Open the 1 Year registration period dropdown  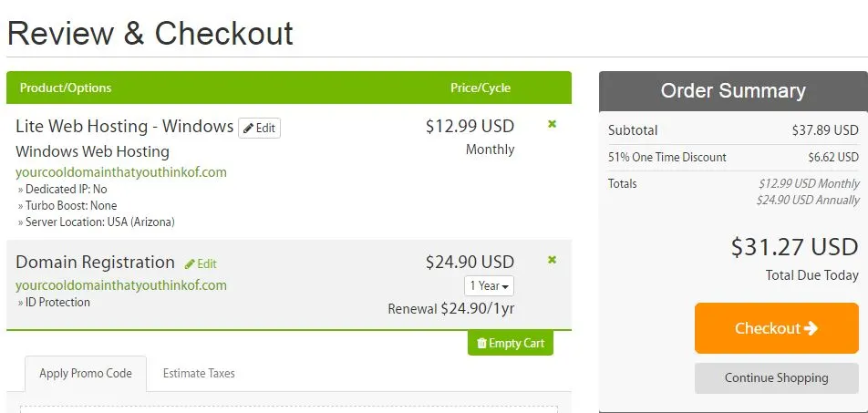click(x=489, y=285)
